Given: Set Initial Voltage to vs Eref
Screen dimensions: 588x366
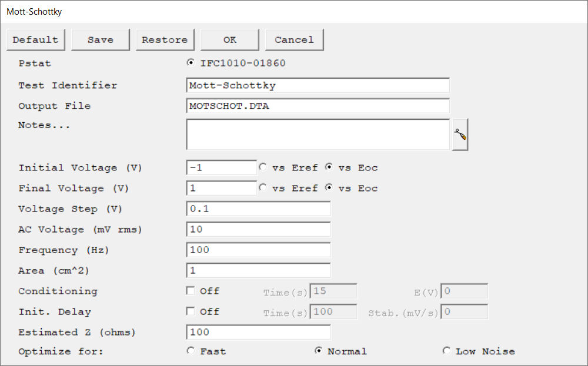Looking at the screenshot, I should [x=263, y=167].
